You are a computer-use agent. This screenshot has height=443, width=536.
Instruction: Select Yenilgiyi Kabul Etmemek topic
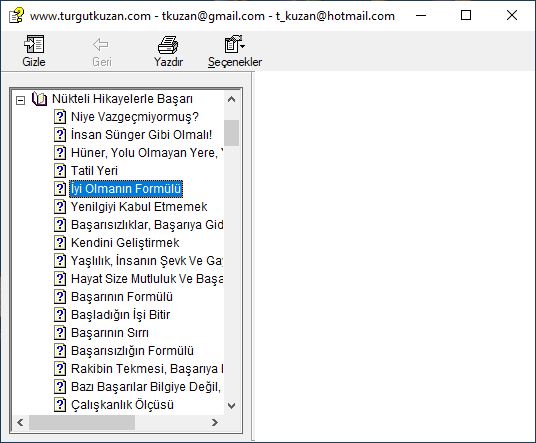tap(139, 207)
